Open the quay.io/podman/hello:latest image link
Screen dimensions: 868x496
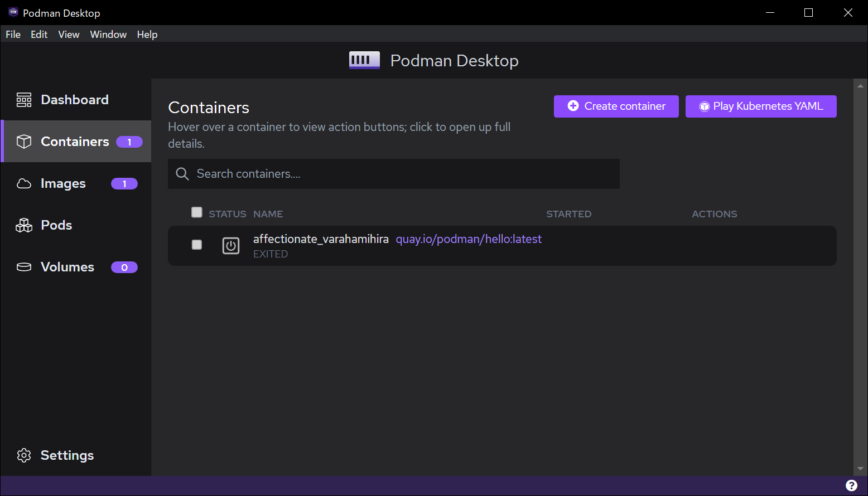click(469, 239)
